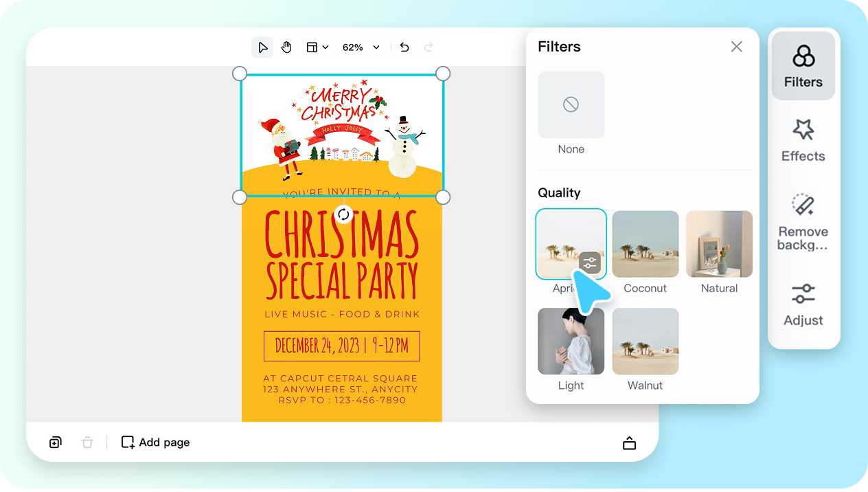Screen dimensions: 868x492
Task: Click the Add page button
Action: click(155, 442)
